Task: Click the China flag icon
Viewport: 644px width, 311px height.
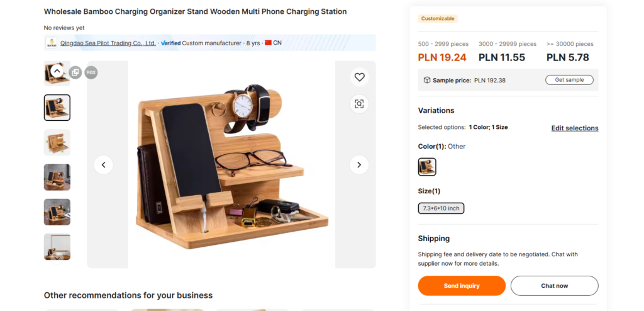Action: 268,43
